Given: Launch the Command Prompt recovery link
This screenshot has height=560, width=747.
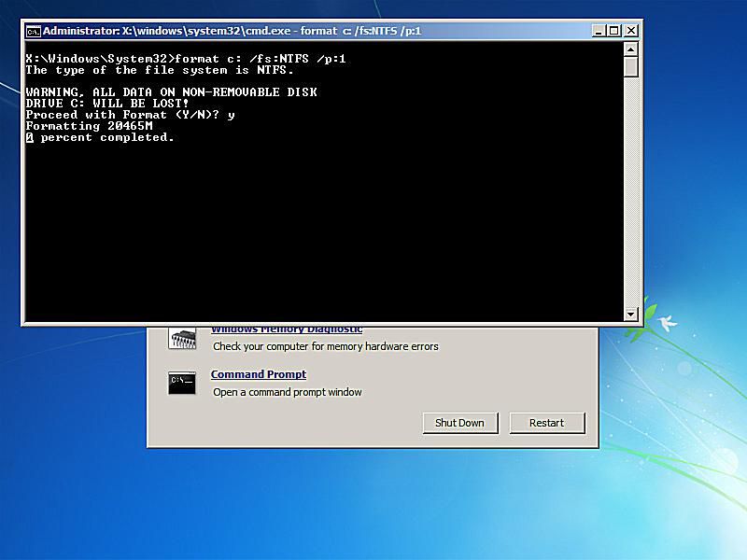Looking at the screenshot, I should [259, 374].
